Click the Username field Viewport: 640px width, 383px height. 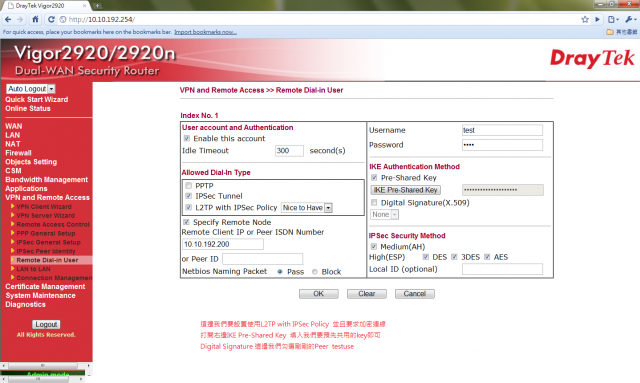pos(502,130)
